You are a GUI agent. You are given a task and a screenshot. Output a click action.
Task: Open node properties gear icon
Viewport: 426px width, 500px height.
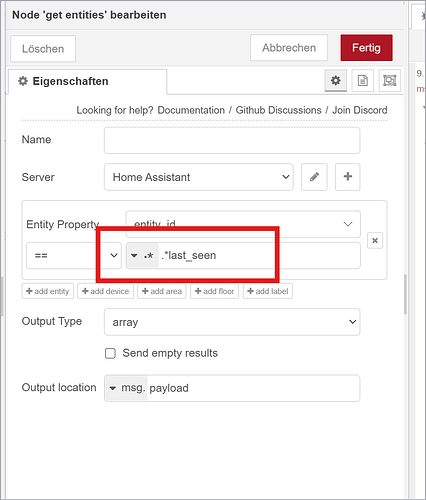click(x=336, y=80)
